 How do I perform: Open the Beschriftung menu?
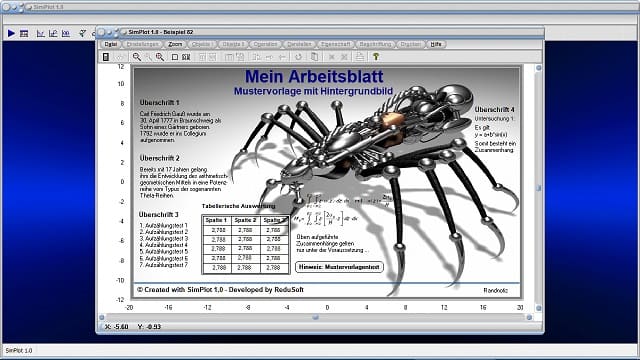coord(375,44)
